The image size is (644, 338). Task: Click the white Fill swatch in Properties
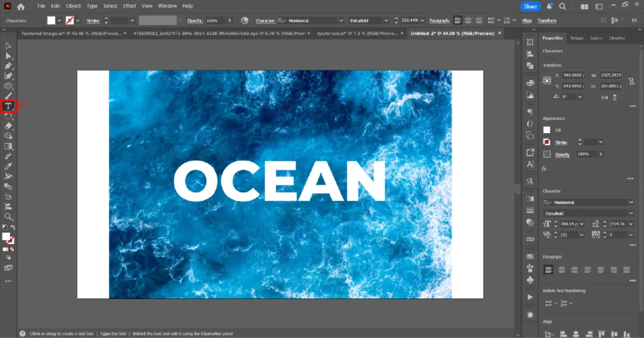[x=547, y=130]
